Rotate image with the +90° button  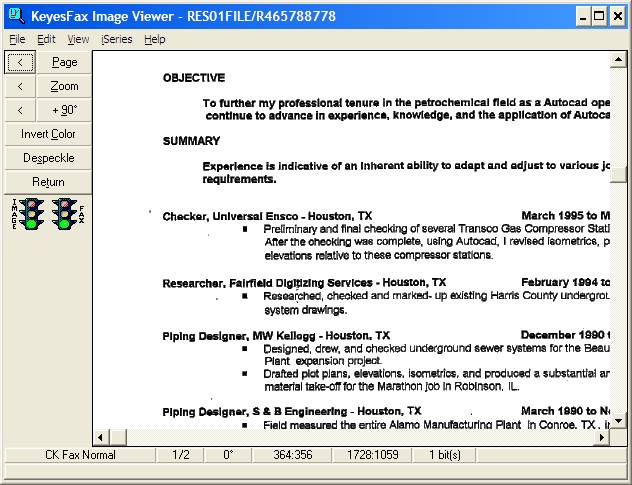tap(64, 110)
